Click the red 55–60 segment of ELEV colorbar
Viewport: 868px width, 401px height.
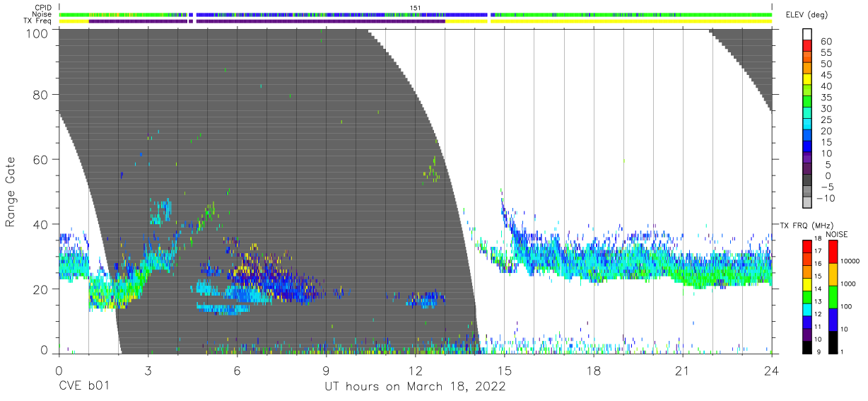[808, 46]
